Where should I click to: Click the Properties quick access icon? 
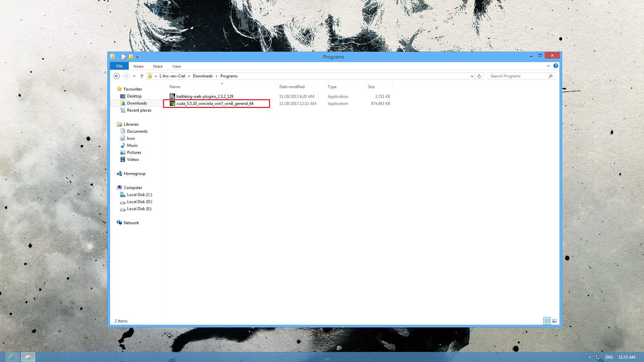click(124, 57)
